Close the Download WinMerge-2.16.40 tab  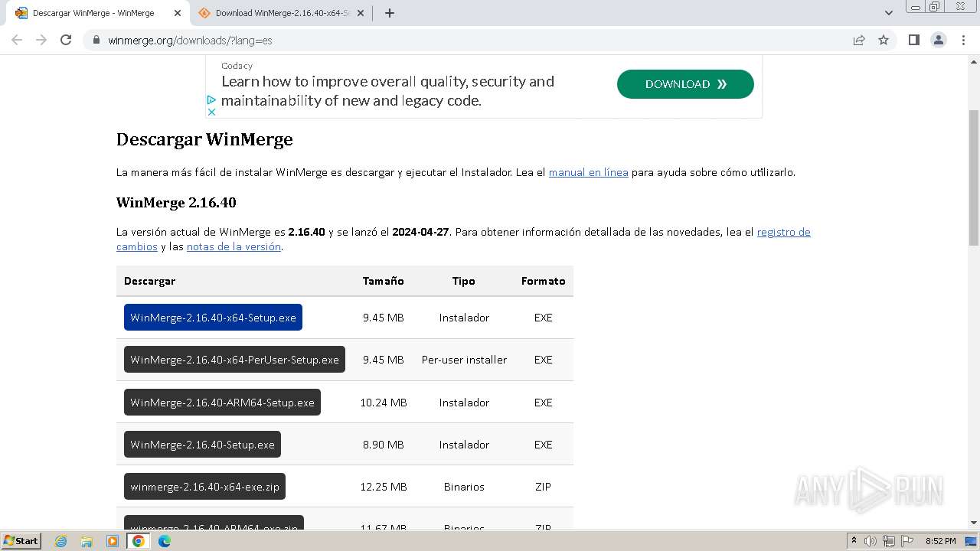tap(361, 13)
